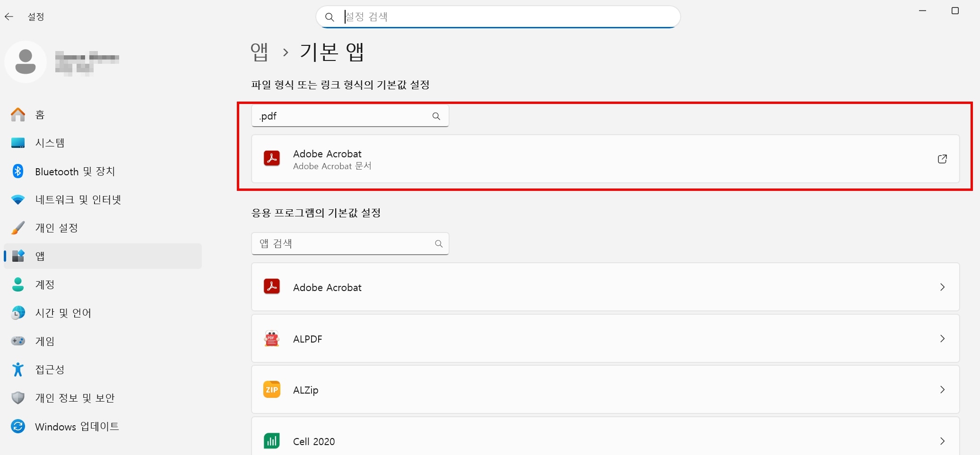
Task: Open 계정 settings section
Action: pos(103,284)
